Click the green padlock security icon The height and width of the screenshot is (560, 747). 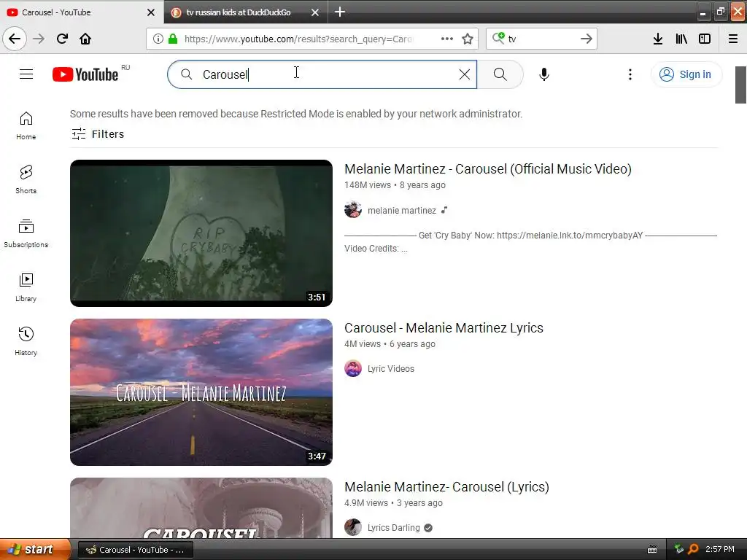tap(173, 39)
